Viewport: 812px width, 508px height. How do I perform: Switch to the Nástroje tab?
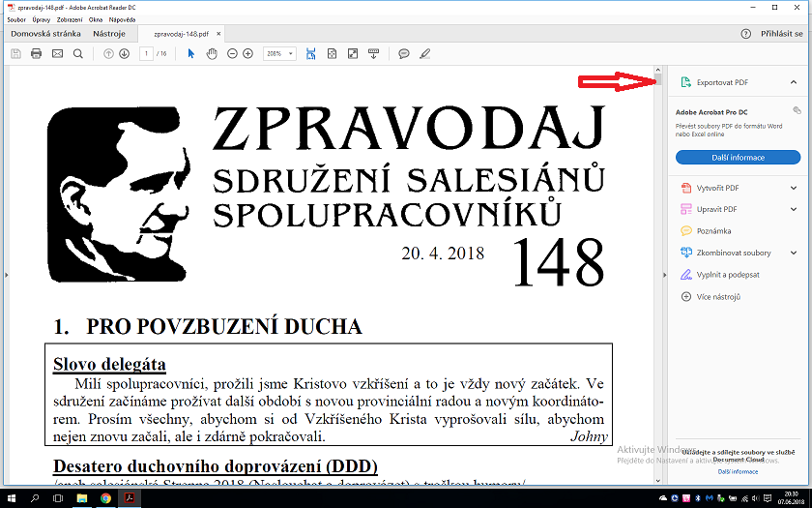(x=109, y=34)
